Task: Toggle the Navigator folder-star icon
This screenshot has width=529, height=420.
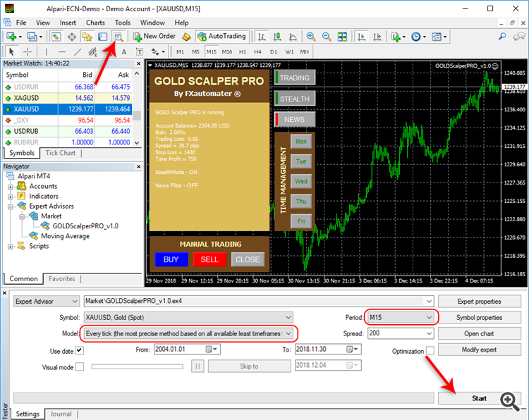Action: tap(87, 37)
